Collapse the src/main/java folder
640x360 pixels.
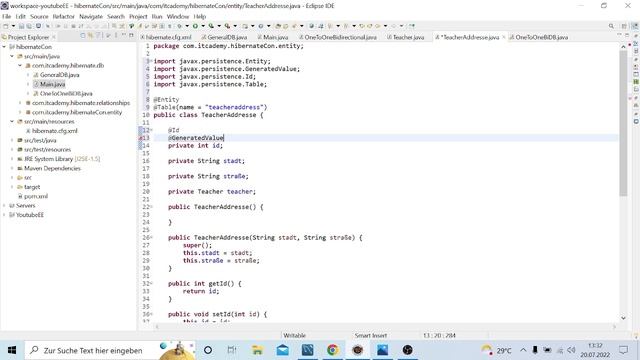click(x=12, y=56)
